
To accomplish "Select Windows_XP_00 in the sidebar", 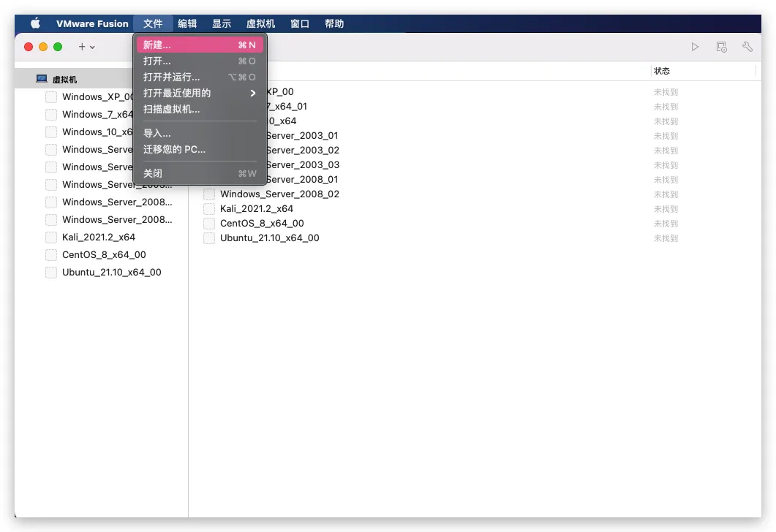I will [98, 97].
